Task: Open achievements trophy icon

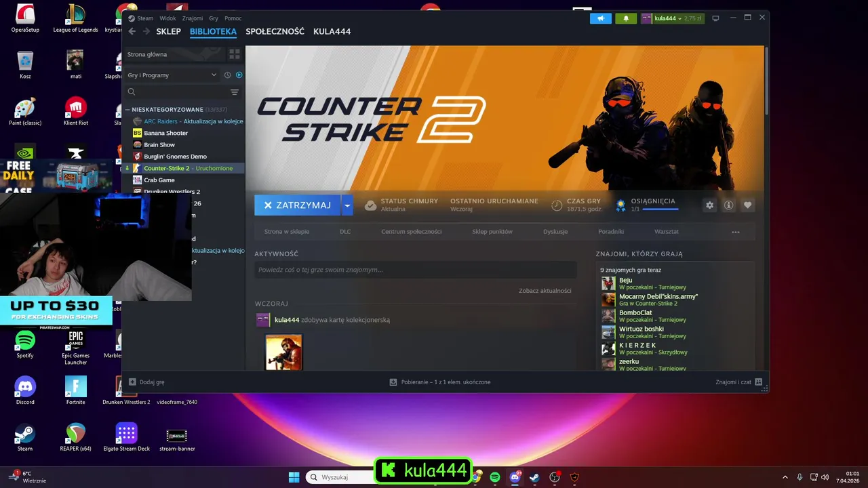Action: tap(620, 205)
